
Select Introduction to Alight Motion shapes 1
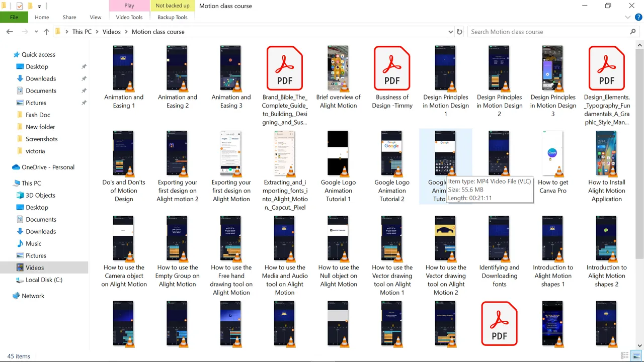553,251
